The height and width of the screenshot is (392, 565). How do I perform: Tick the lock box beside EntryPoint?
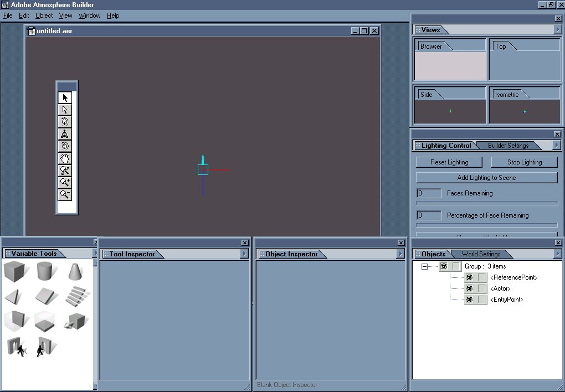(481, 300)
